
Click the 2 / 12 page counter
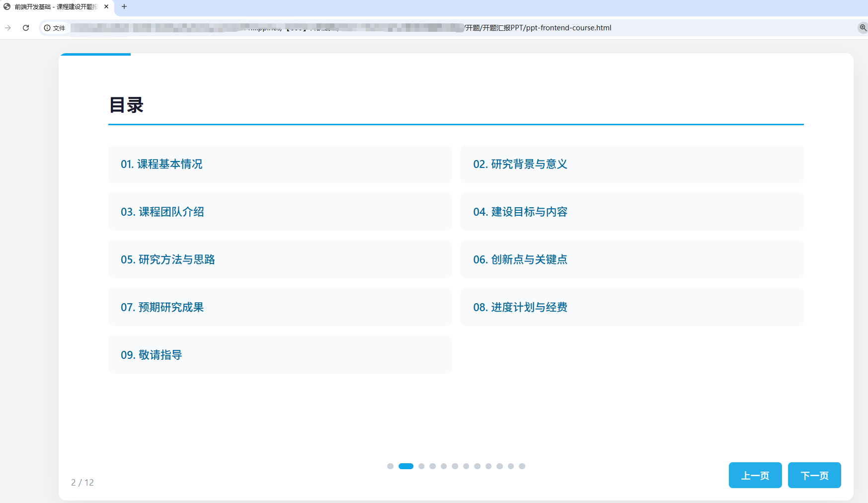coord(82,483)
